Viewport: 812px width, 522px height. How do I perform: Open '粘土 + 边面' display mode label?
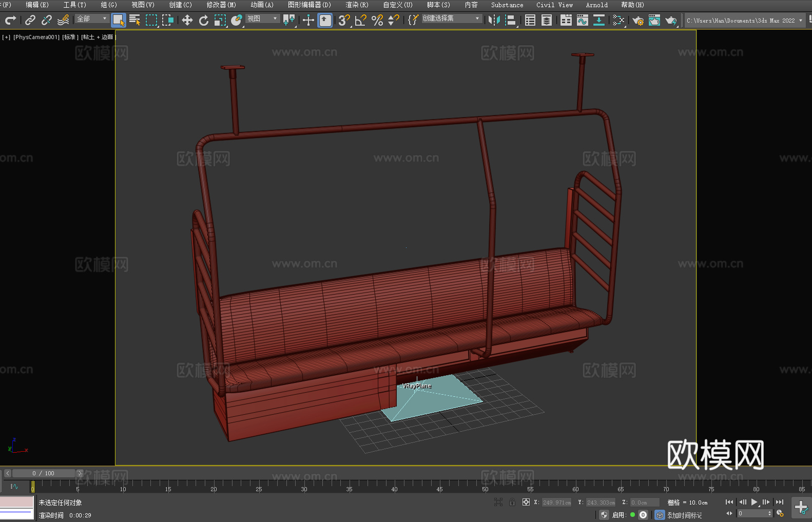click(98, 37)
